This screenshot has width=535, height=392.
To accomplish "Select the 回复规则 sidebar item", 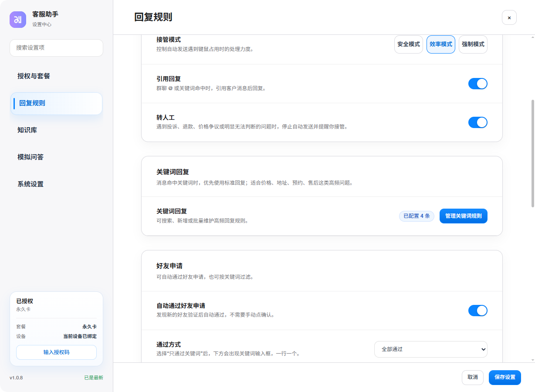I will pyautogui.click(x=56, y=103).
